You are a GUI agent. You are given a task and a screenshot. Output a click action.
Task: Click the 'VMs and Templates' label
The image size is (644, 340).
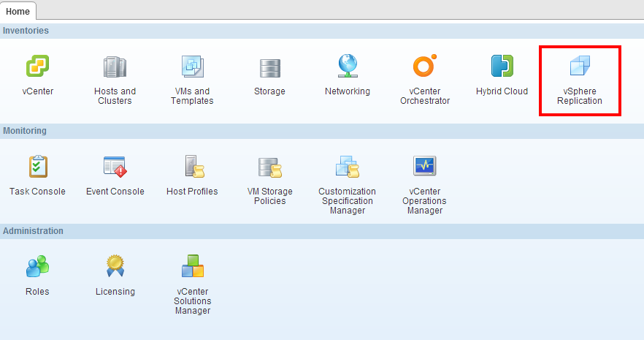tap(192, 96)
